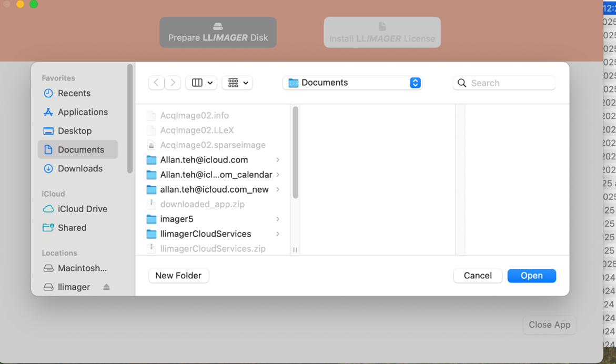Create a New Folder
The width and height of the screenshot is (616, 364).
[178, 276]
